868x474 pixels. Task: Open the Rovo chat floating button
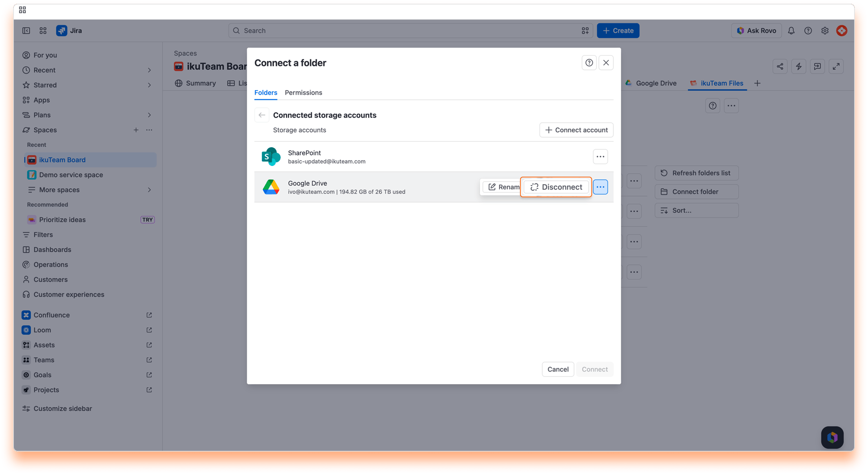pos(832,438)
